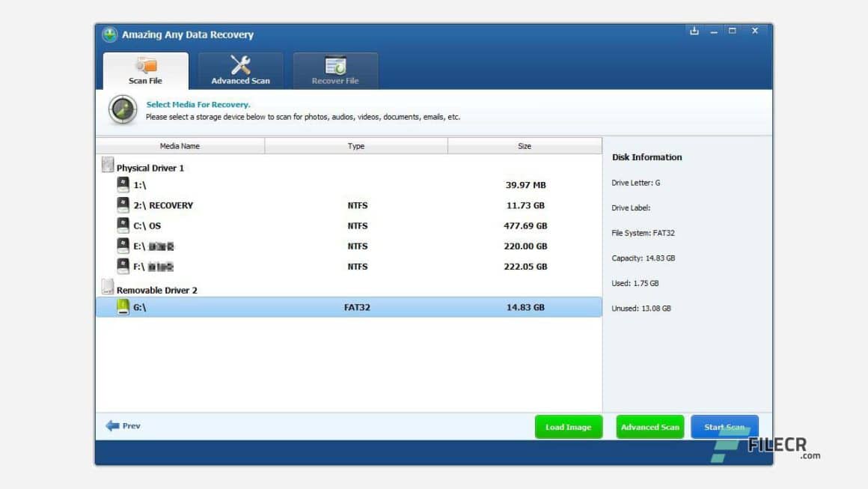
Task: Select Removable Driver 2 tree node
Action: coord(156,291)
